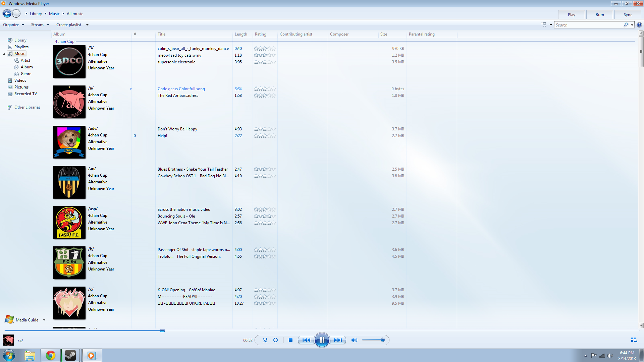
Task: Click the /an/ album art thumbnail
Action: coord(69,182)
